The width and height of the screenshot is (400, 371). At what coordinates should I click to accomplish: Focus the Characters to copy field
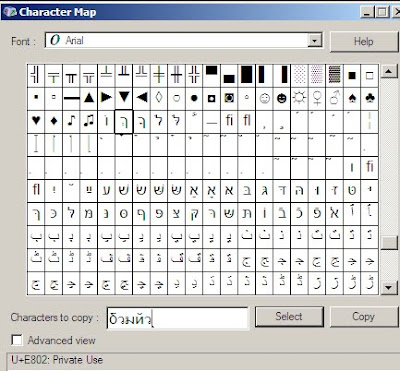click(177, 318)
